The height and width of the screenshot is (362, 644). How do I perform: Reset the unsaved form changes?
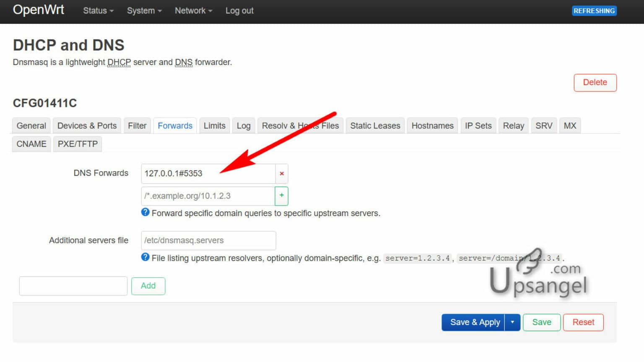(x=583, y=322)
